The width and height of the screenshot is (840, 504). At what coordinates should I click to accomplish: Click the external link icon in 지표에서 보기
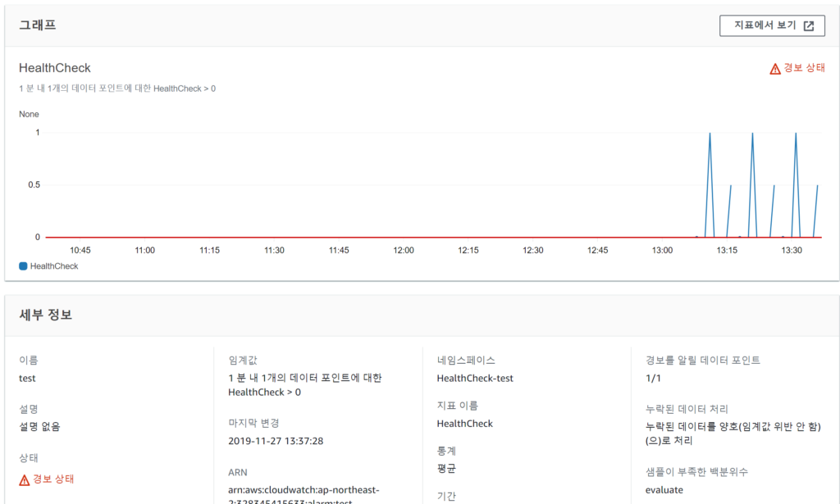[x=809, y=25]
